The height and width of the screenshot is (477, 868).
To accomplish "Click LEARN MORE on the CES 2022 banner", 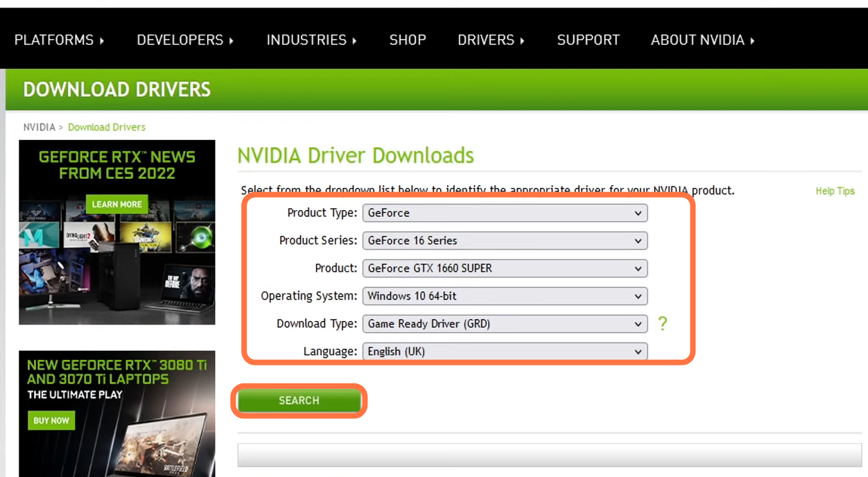I will [x=116, y=205].
